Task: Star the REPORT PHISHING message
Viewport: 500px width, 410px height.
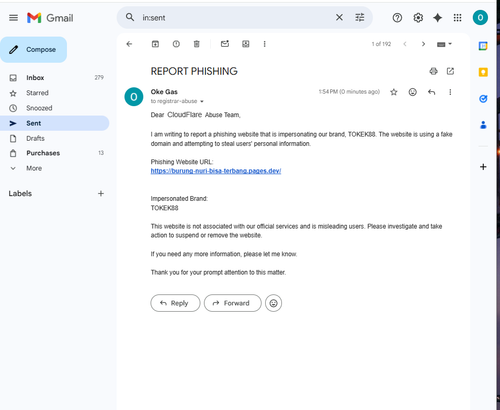Action: tap(394, 92)
